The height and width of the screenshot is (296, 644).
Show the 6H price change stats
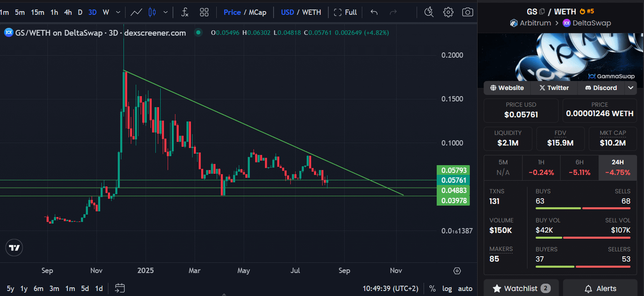[x=579, y=167]
